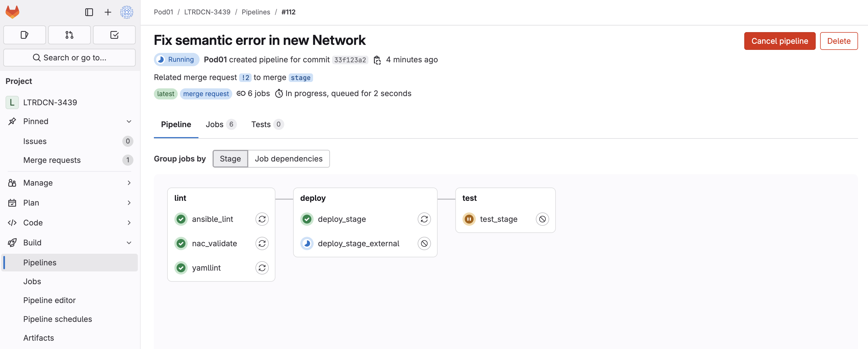868x349 pixels.
Task: Click the create new plus icon
Action: 108,12
